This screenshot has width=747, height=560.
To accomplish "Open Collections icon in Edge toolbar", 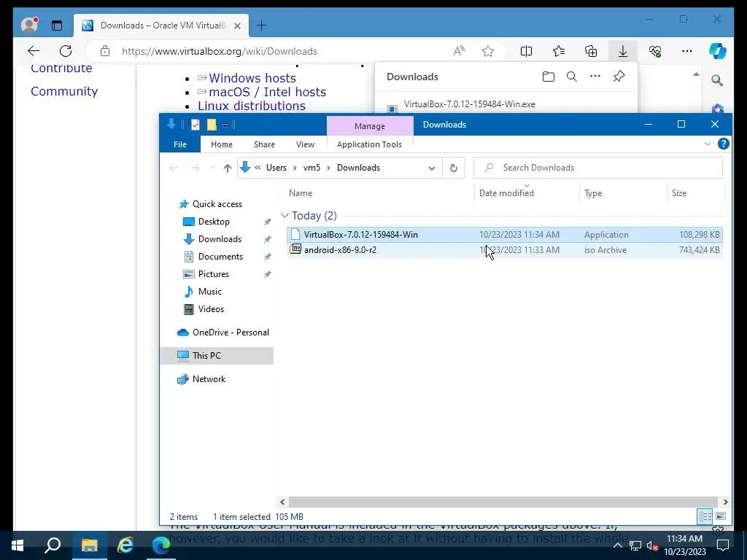I will click(591, 51).
